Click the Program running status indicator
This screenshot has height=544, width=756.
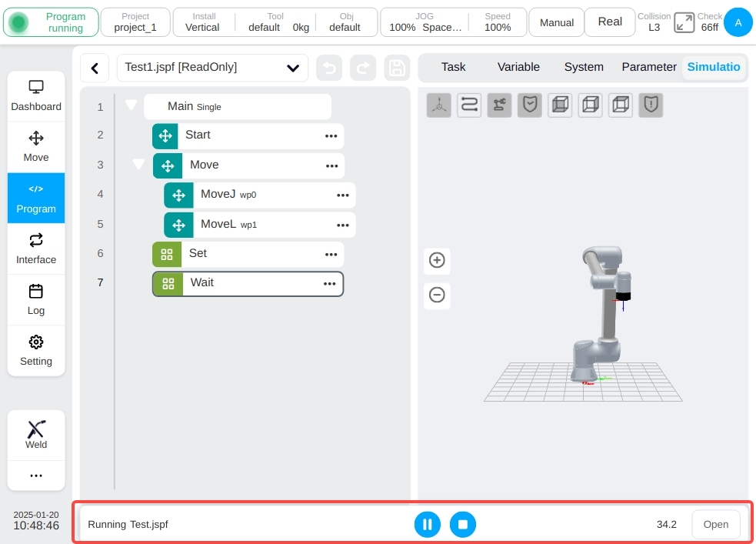51,22
